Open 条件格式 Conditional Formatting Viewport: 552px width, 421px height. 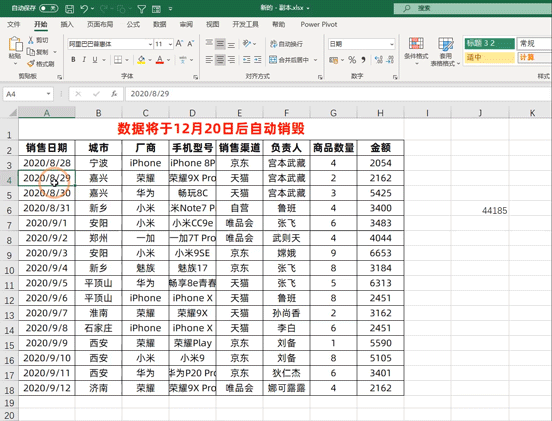coord(416,51)
